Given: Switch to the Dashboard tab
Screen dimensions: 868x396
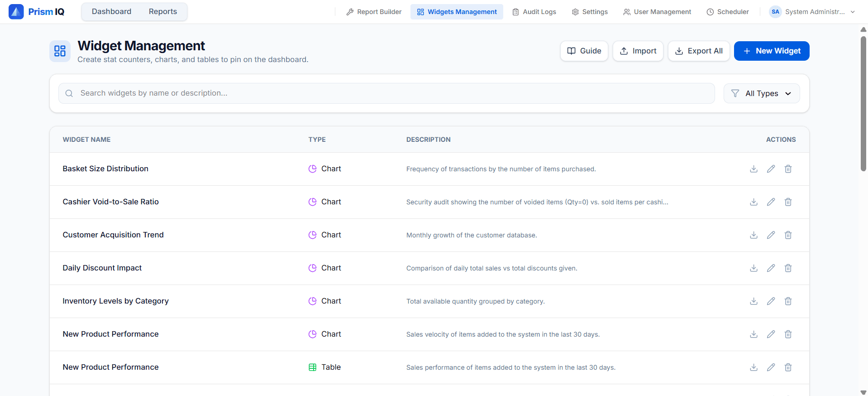Looking at the screenshot, I should pos(111,12).
